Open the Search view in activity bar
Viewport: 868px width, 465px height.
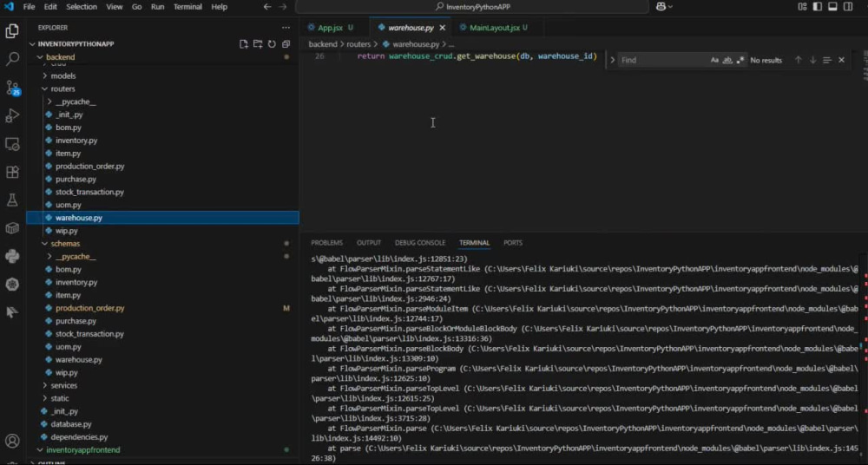tap(12, 58)
